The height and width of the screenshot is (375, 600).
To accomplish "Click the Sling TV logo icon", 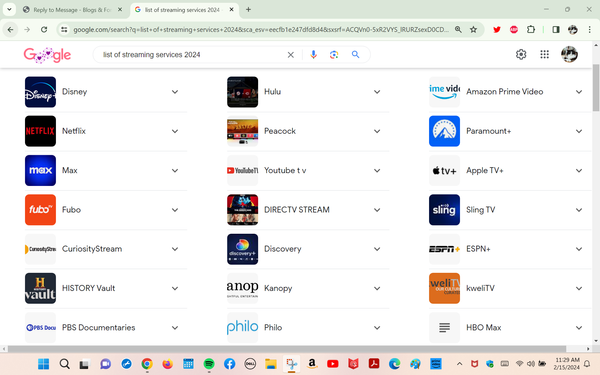I will [444, 210].
